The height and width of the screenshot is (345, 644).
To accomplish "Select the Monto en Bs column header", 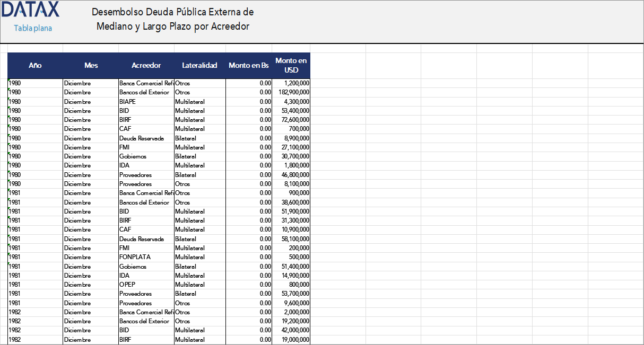I will click(x=248, y=65).
